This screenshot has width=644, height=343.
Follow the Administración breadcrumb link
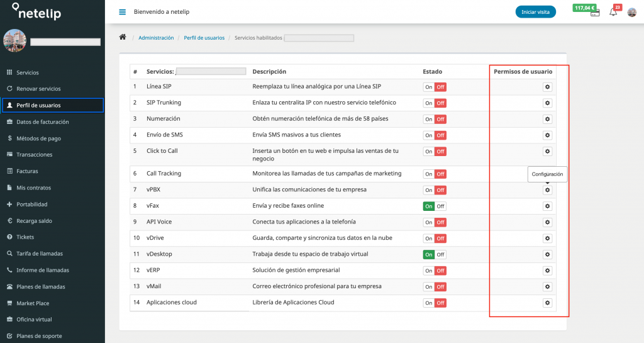pyautogui.click(x=156, y=38)
